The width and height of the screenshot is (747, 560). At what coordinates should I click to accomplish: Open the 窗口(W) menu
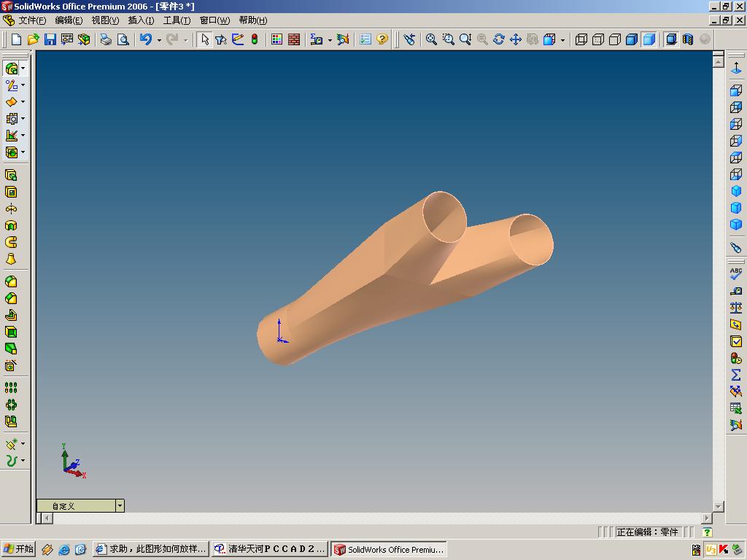(x=214, y=20)
